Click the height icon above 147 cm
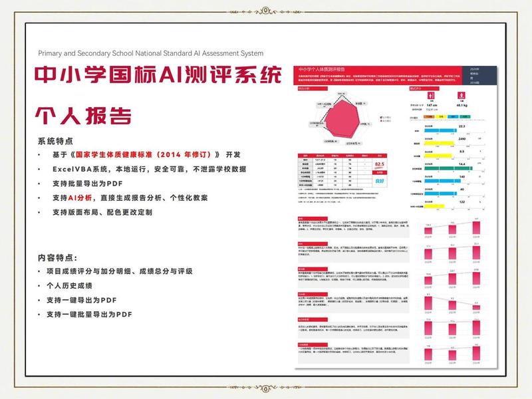 (432, 95)
